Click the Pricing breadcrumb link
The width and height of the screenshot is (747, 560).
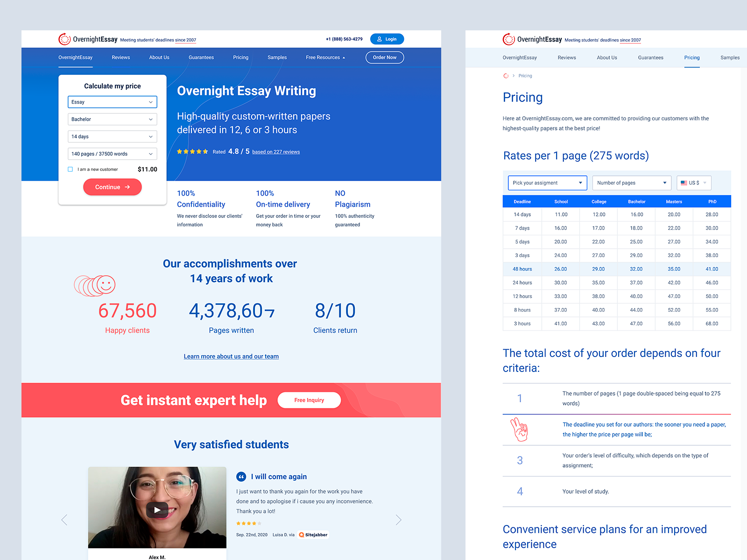click(525, 76)
